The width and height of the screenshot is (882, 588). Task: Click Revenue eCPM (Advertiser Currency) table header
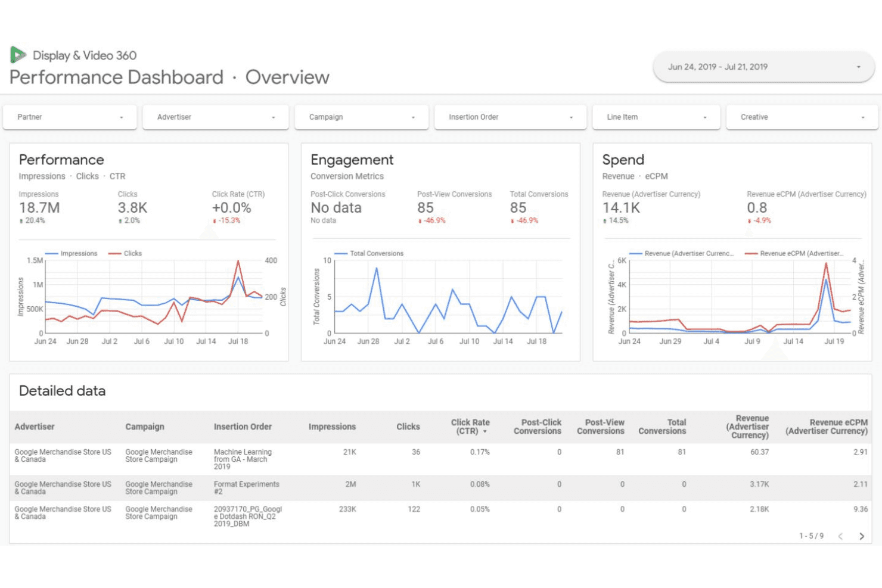(x=827, y=427)
